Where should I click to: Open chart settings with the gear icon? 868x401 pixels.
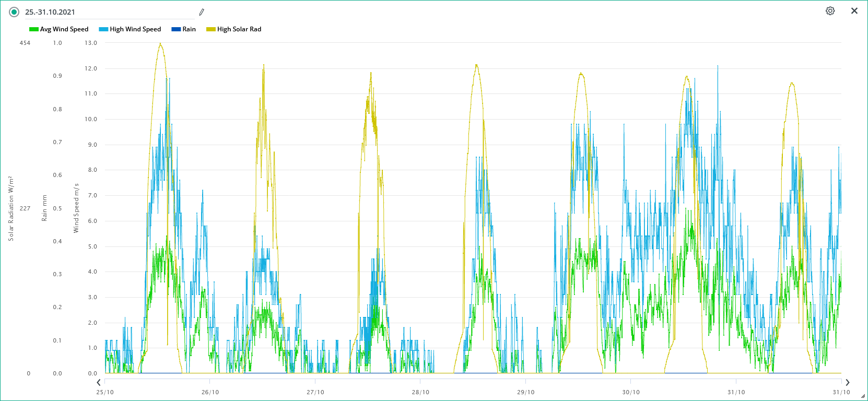coord(830,11)
